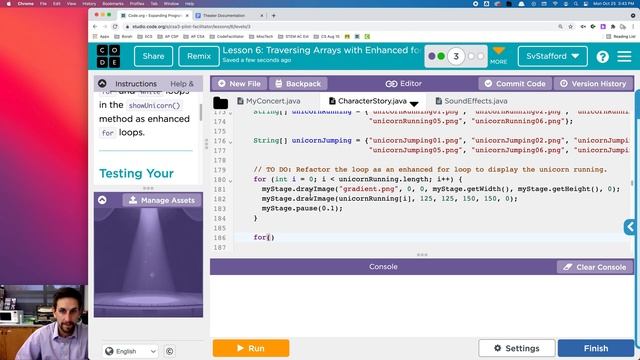Image resolution: width=640 pixels, height=360 pixels.
Task: Open the Apple menu
Action: (x=9, y=4)
